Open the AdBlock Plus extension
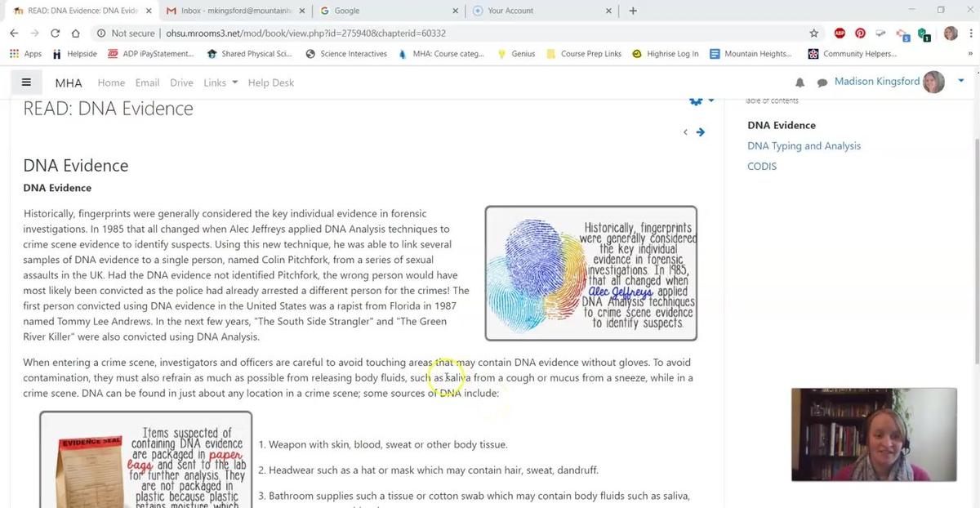This screenshot has width=980, height=508. click(840, 33)
